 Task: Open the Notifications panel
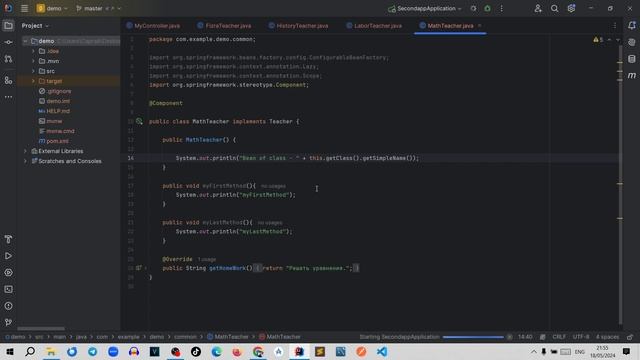(632, 26)
